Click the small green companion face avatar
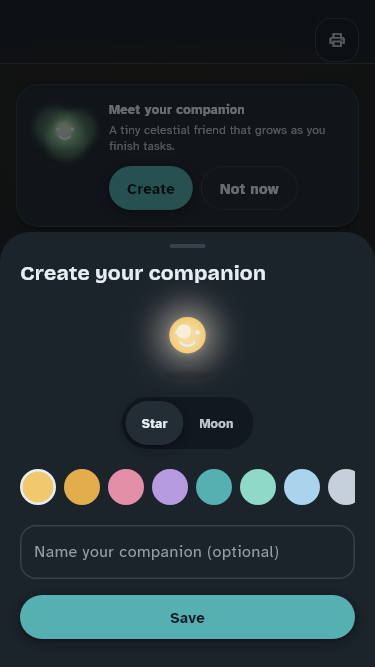 [65, 131]
